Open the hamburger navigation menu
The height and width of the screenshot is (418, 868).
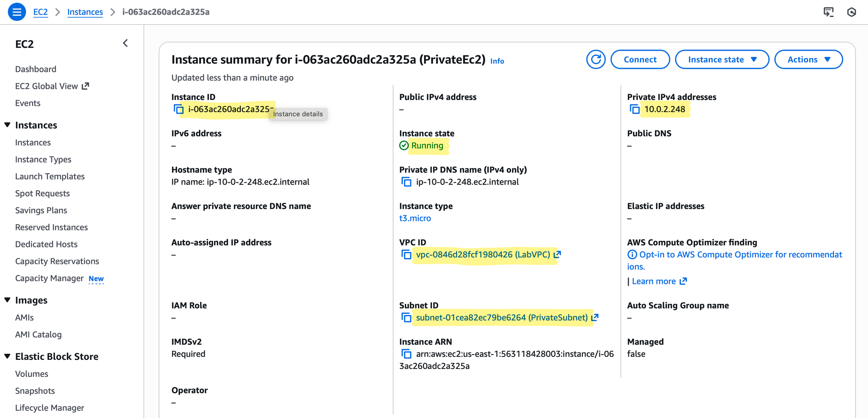(17, 12)
